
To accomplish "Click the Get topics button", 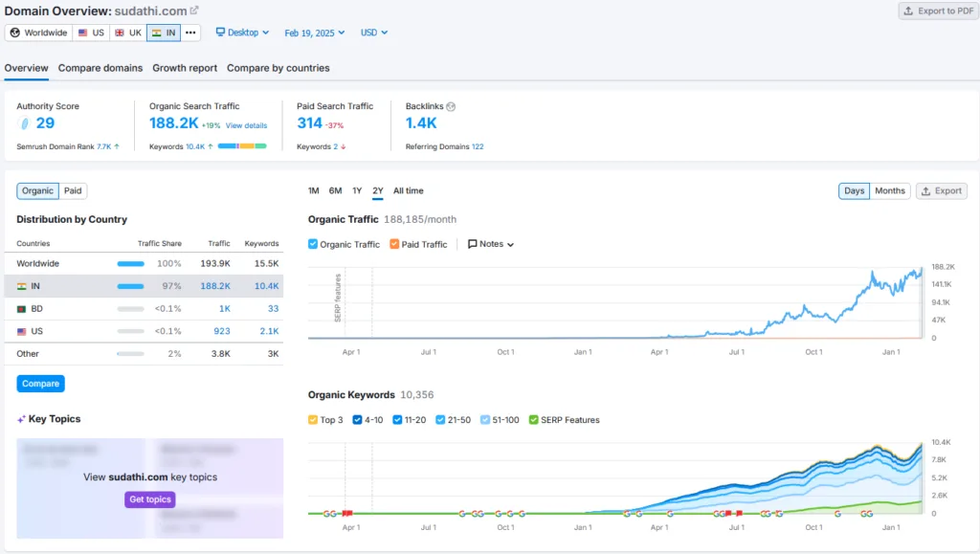I will click(x=150, y=499).
